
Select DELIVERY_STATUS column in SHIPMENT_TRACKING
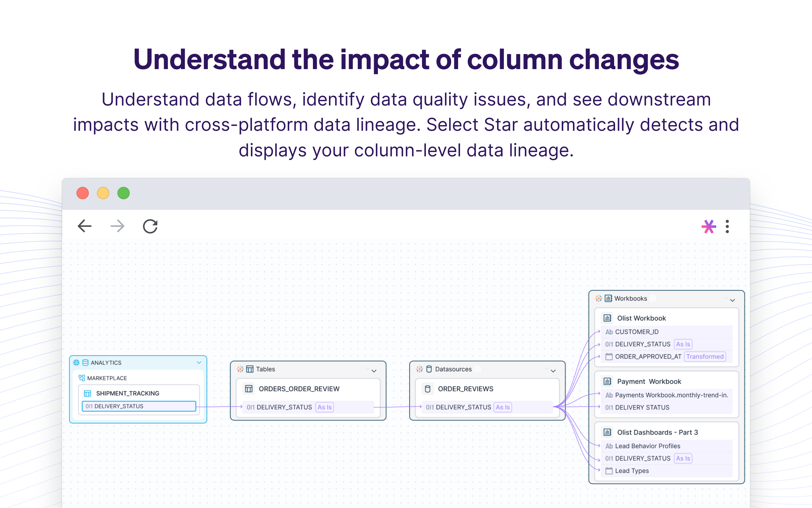[139, 406]
